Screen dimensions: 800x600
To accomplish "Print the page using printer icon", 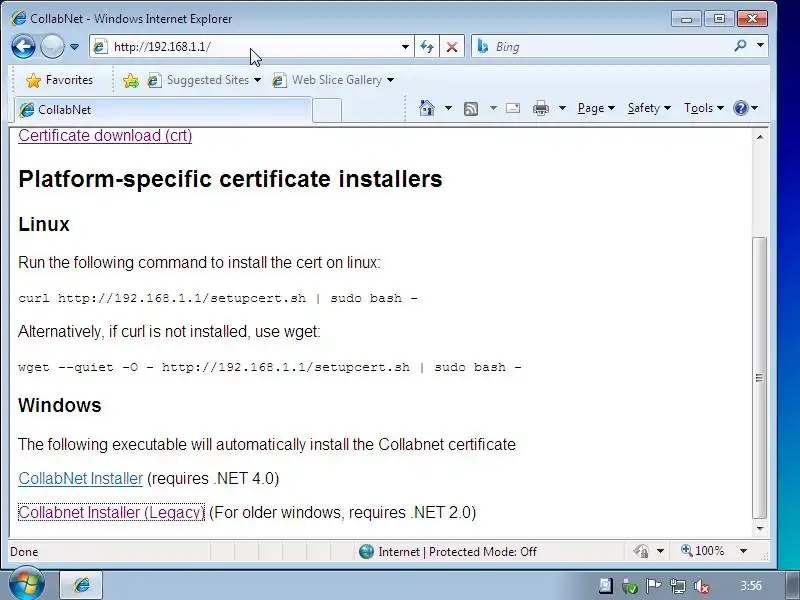I will [x=541, y=108].
